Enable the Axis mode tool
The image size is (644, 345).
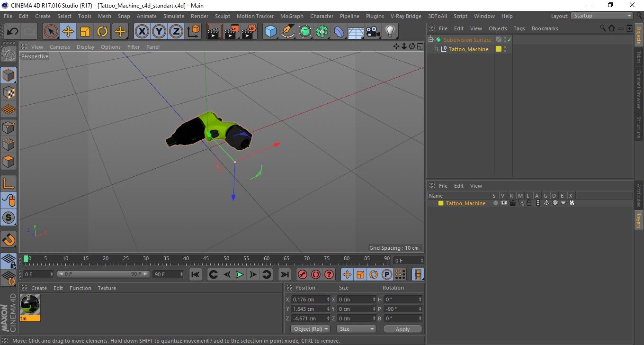9,183
